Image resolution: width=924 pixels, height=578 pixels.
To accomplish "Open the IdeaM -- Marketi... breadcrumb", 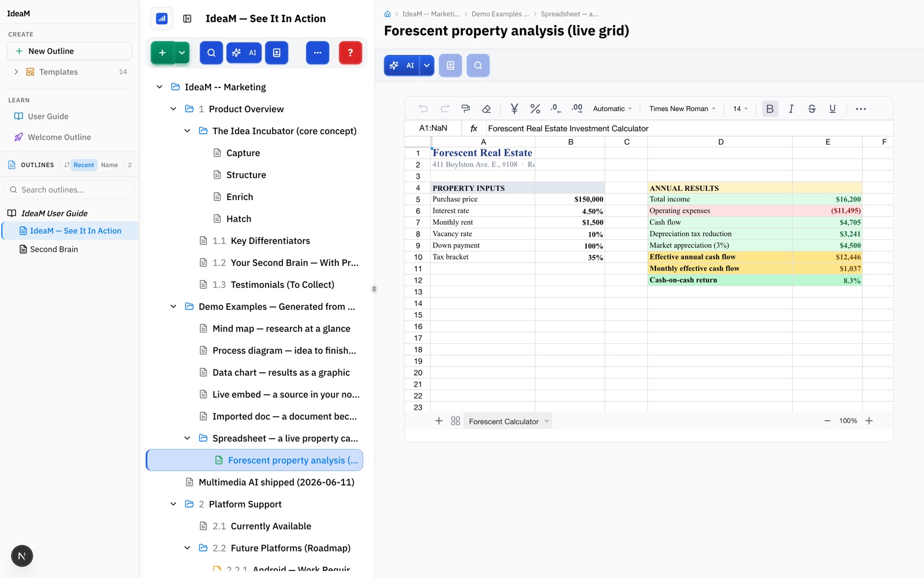I will 431,14.
